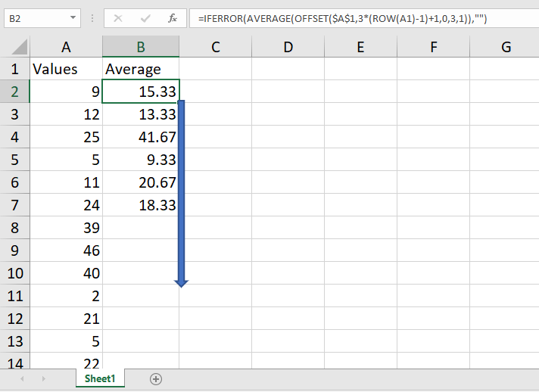
Task: Select row 4 header
Action: (x=15, y=137)
